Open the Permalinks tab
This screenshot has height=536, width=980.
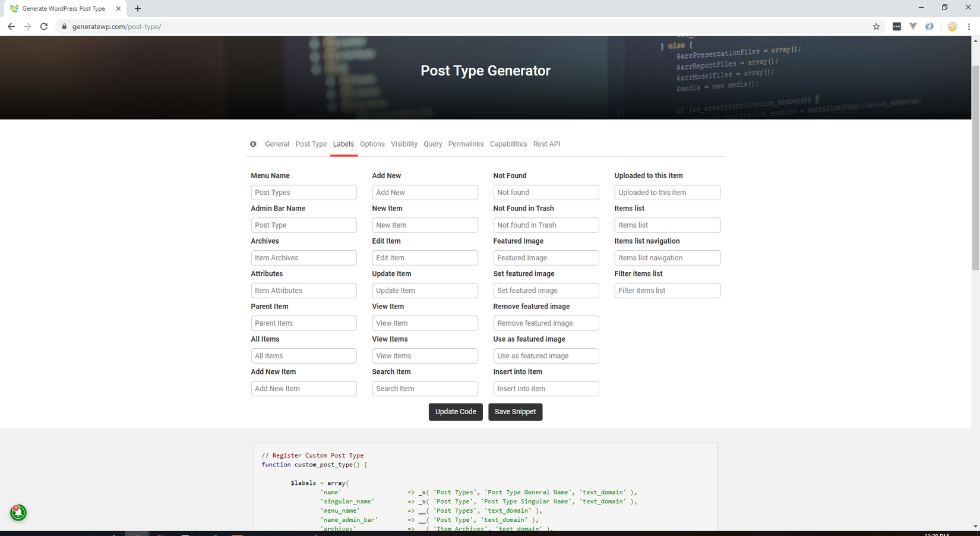click(466, 144)
